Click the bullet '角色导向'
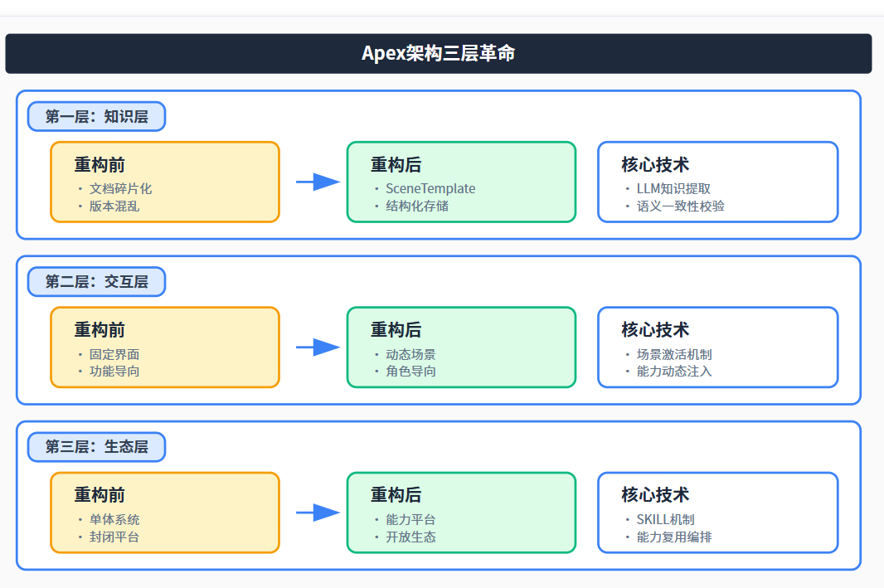This screenshot has height=588, width=884. coord(410,372)
